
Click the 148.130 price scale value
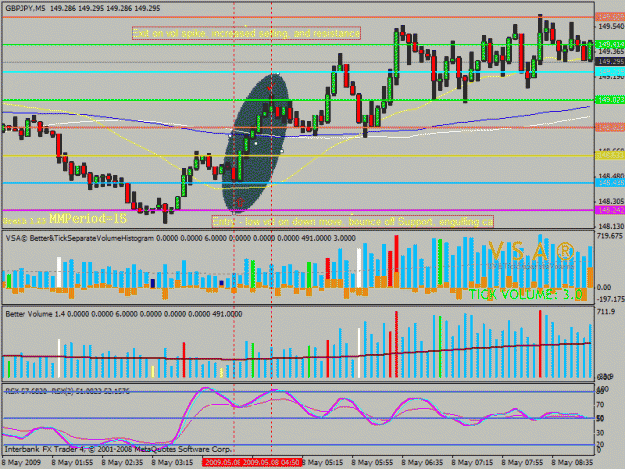pyautogui.click(x=611, y=226)
